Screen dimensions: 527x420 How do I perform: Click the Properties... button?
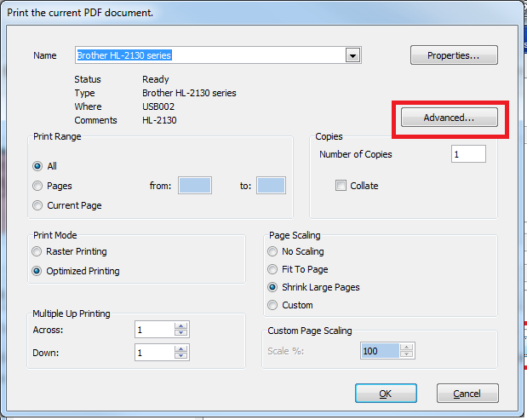(454, 55)
